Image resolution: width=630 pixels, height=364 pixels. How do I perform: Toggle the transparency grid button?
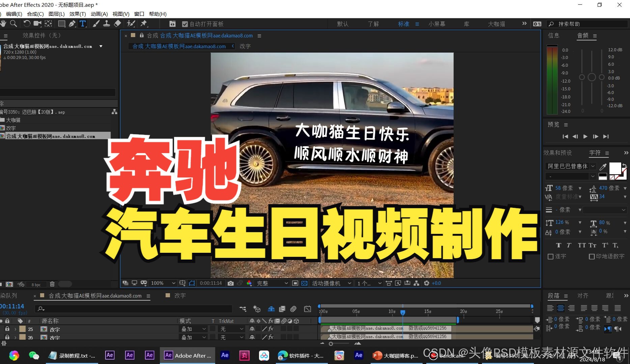point(304,283)
